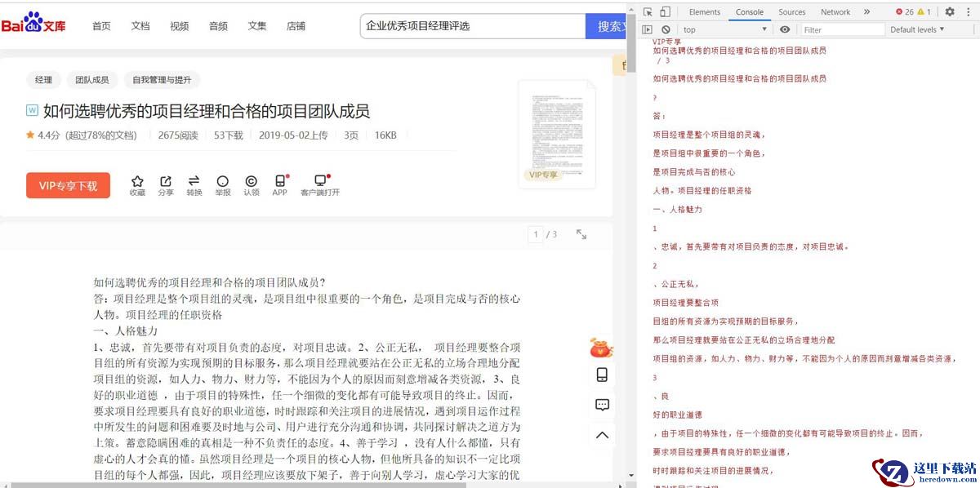Viewport: 980px width, 488px height.
Task: Click the 认领 copyright claim icon
Action: tap(251, 181)
